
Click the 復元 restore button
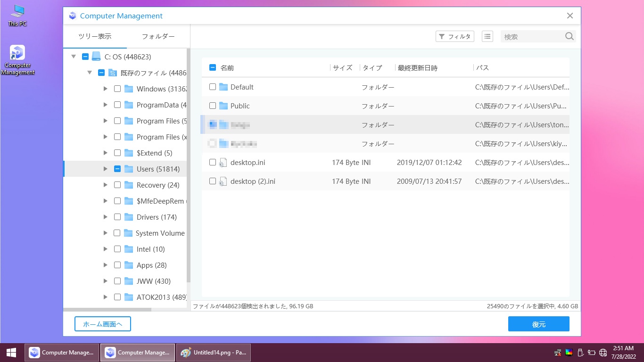tap(538, 324)
